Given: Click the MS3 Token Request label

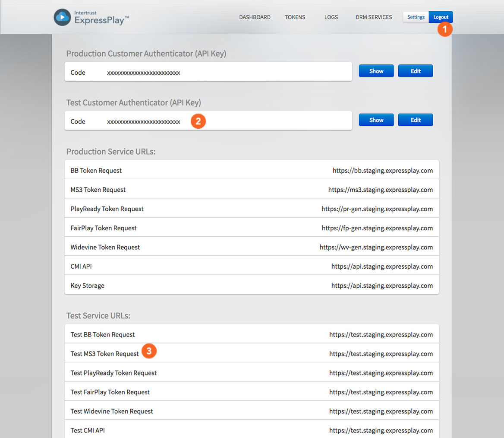Looking at the screenshot, I should [x=98, y=190].
